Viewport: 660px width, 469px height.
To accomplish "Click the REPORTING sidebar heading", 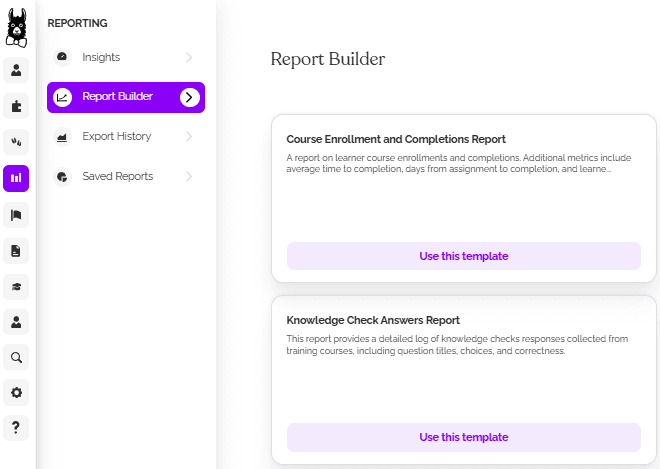I will pos(77,23).
